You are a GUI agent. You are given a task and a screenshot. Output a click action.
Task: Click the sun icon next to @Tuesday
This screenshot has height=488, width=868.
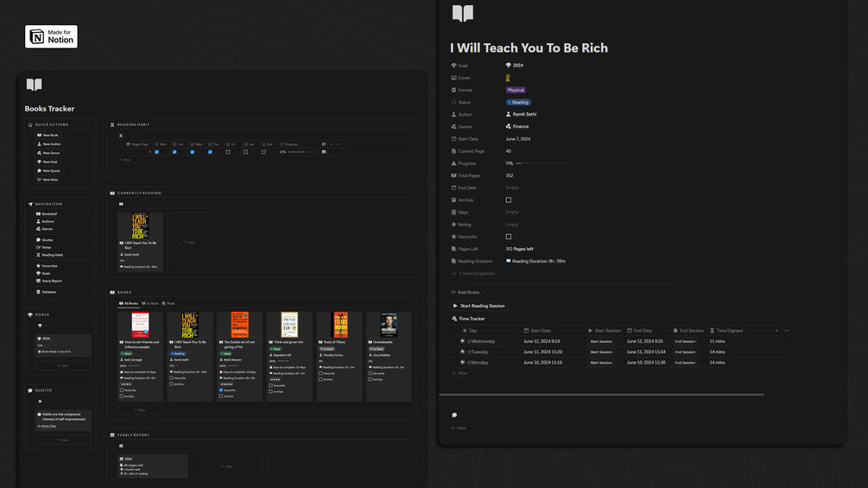tap(463, 352)
